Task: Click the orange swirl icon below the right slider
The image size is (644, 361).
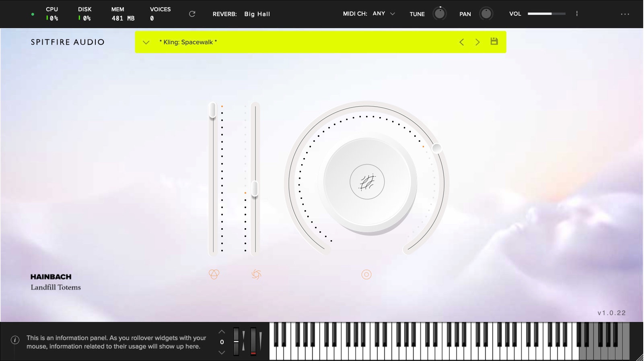Action: coord(256,274)
